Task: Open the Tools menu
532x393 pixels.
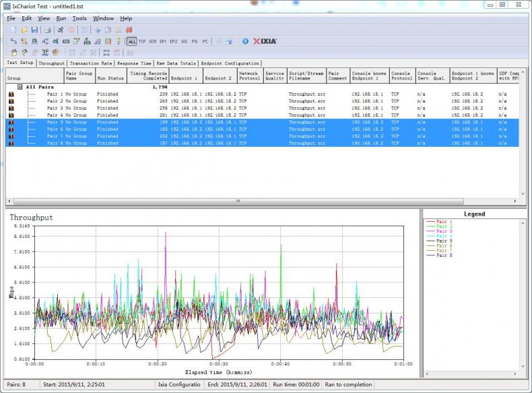Action: [79, 18]
